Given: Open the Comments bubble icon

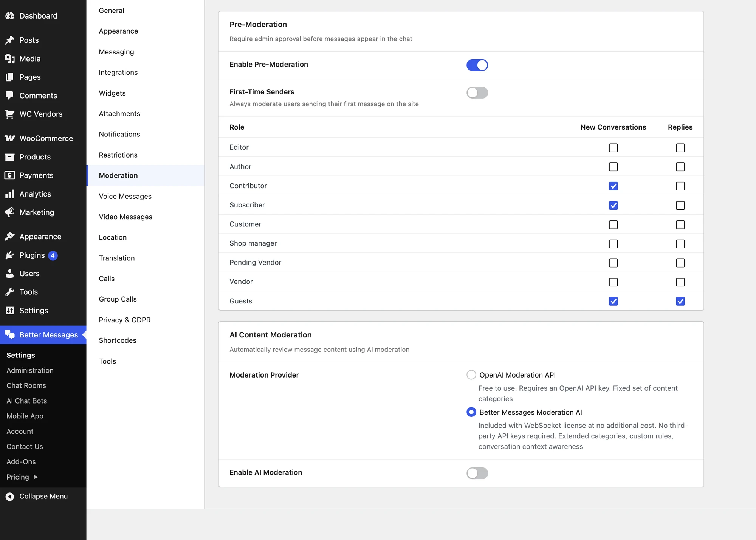Looking at the screenshot, I should point(10,96).
